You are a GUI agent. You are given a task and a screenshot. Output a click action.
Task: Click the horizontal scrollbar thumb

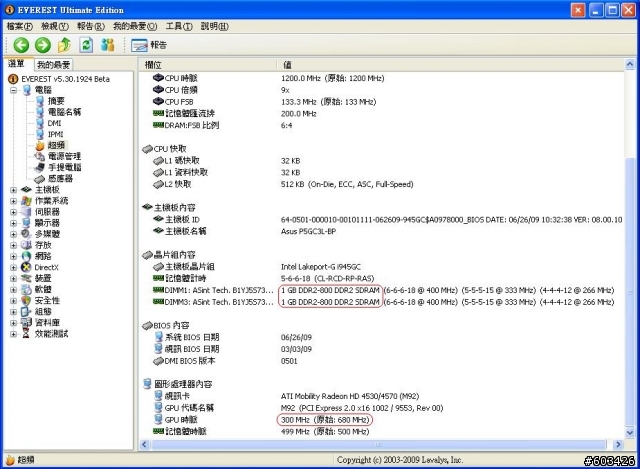pyautogui.click(x=379, y=445)
